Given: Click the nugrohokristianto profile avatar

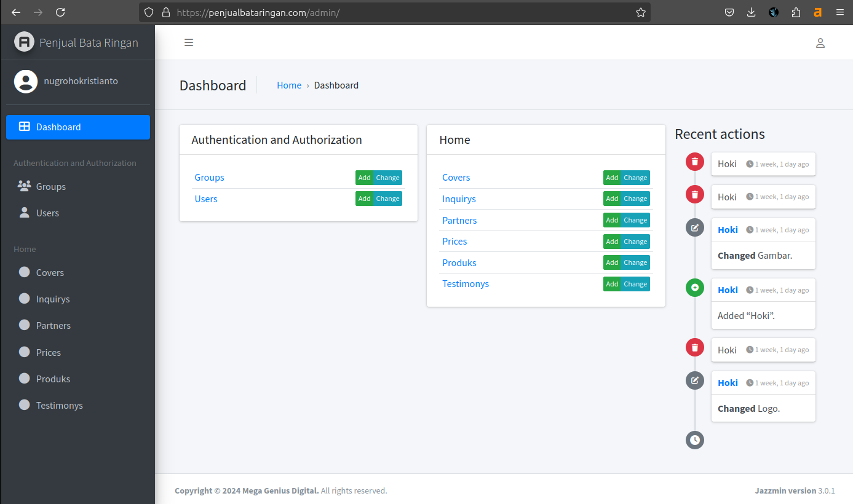Looking at the screenshot, I should pos(26,81).
